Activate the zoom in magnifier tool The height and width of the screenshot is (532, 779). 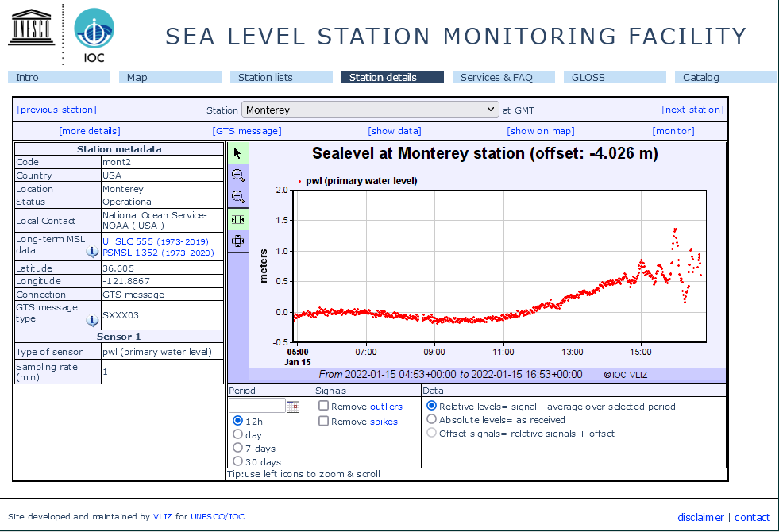238,175
